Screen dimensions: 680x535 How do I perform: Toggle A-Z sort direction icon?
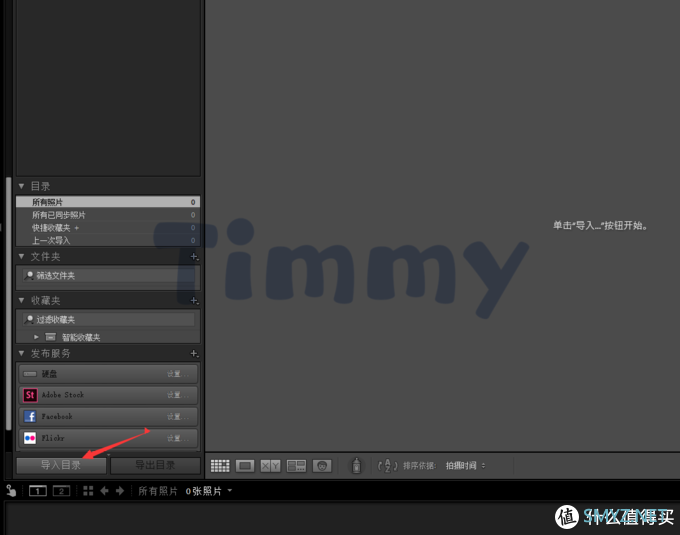387,466
